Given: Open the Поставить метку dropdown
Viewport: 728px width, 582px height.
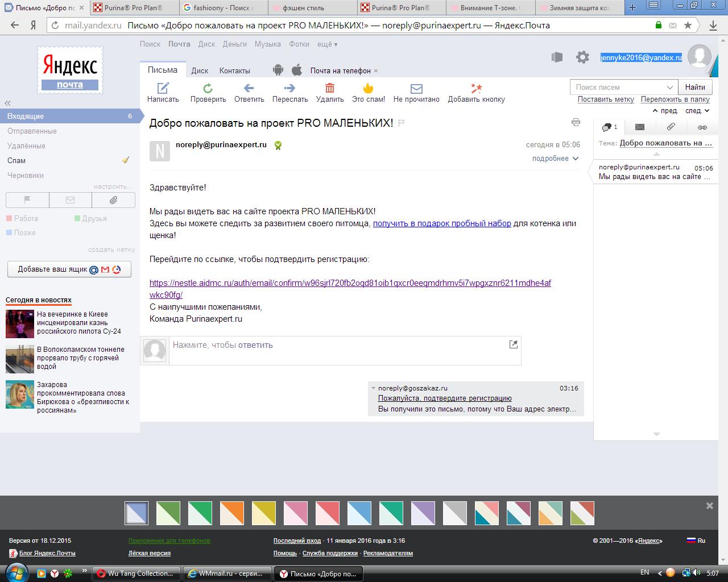Looking at the screenshot, I should 606,99.
